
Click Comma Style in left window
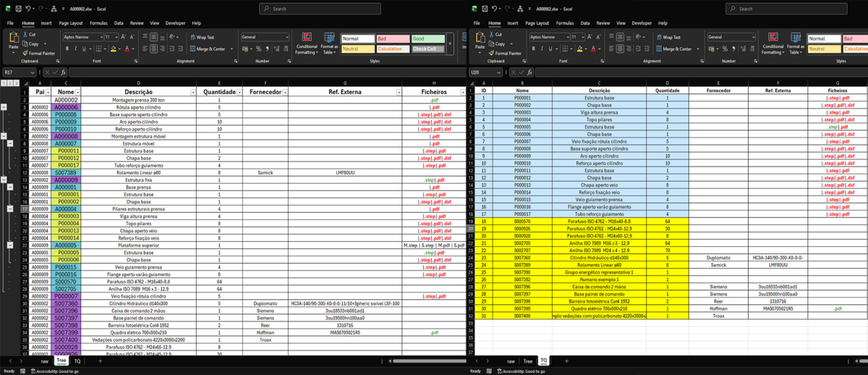click(267, 49)
